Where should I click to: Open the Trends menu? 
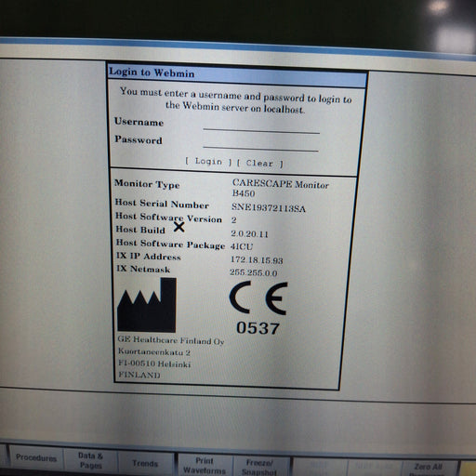(x=145, y=463)
